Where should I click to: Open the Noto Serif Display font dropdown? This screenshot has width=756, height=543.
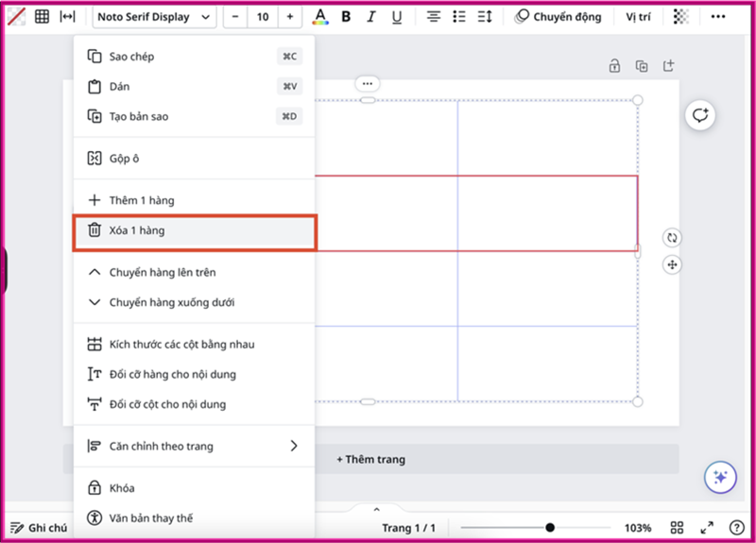coord(154,17)
